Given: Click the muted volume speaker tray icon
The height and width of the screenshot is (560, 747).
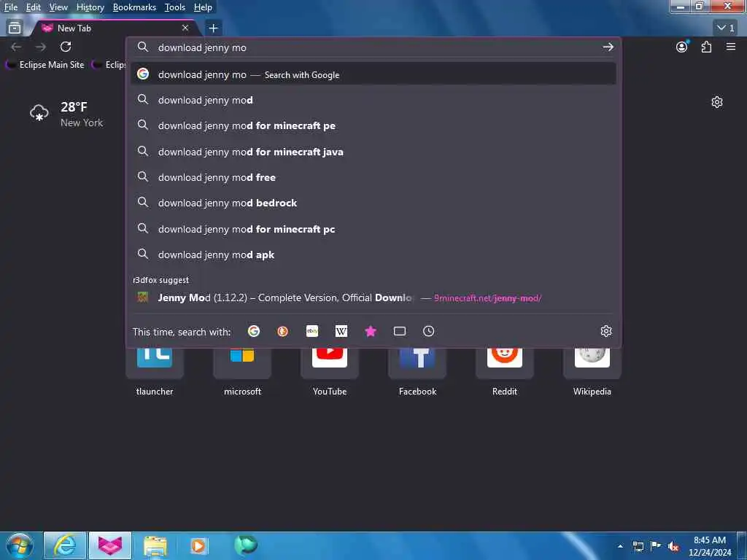Looking at the screenshot, I should [673, 546].
